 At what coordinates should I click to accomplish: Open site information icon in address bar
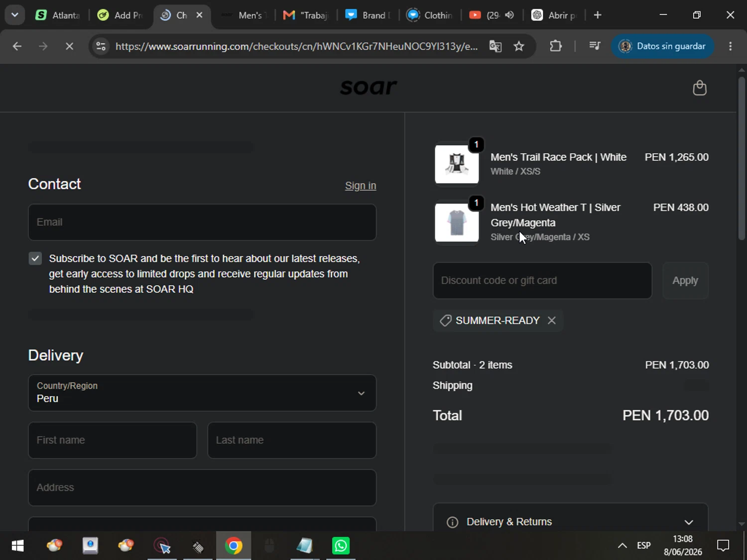101,46
